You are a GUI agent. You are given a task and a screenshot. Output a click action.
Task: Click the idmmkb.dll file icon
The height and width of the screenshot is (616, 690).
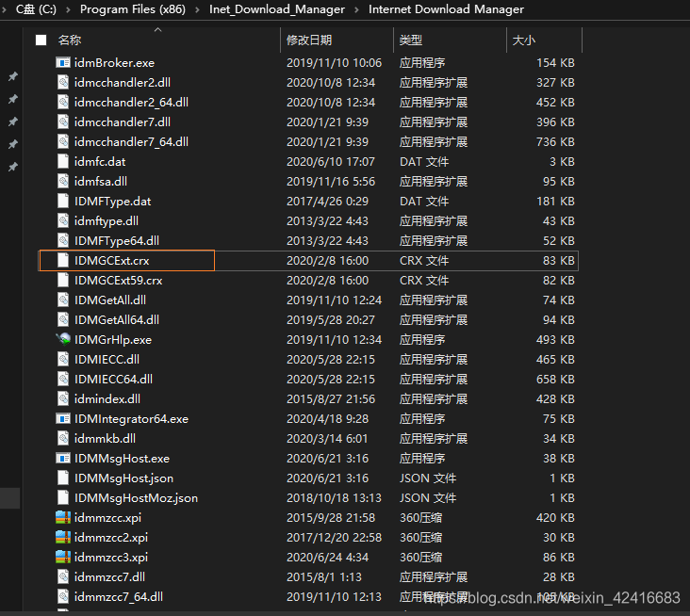63,439
